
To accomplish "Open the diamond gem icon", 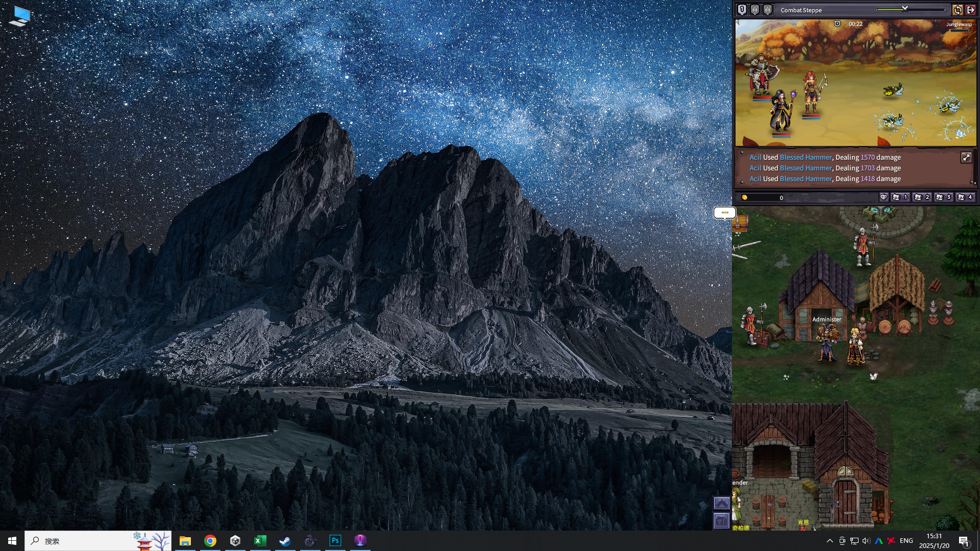I will click(884, 197).
